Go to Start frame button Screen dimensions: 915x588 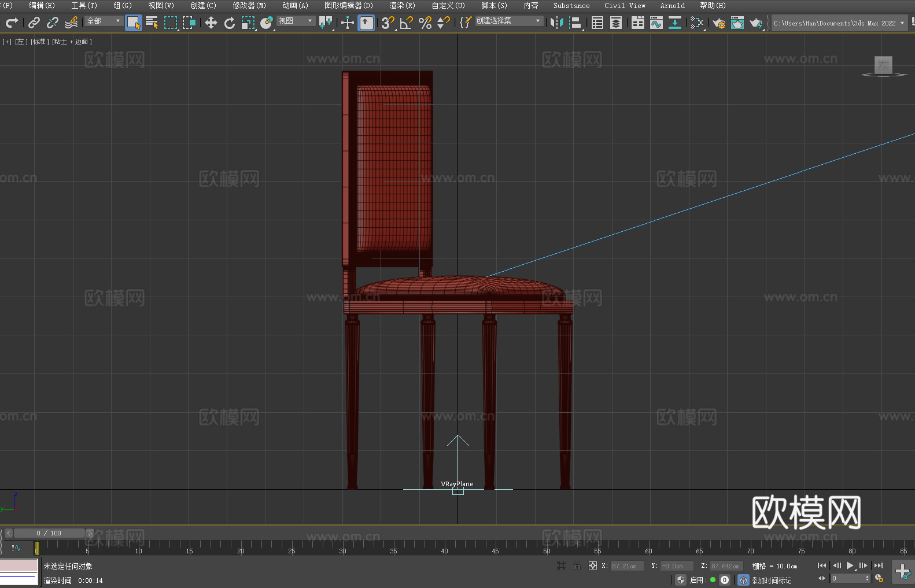tap(822, 565)
